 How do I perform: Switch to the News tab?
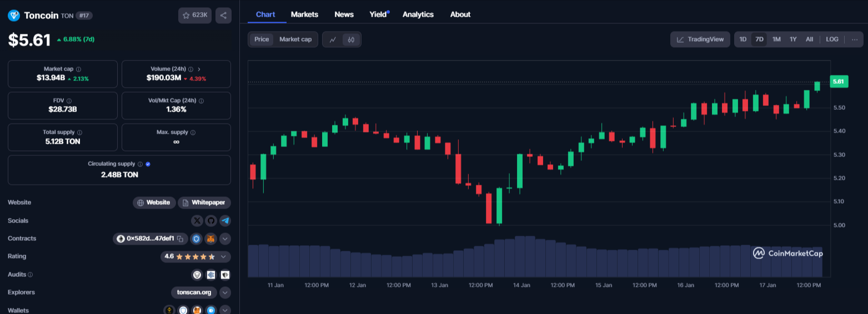pos(344,14)
